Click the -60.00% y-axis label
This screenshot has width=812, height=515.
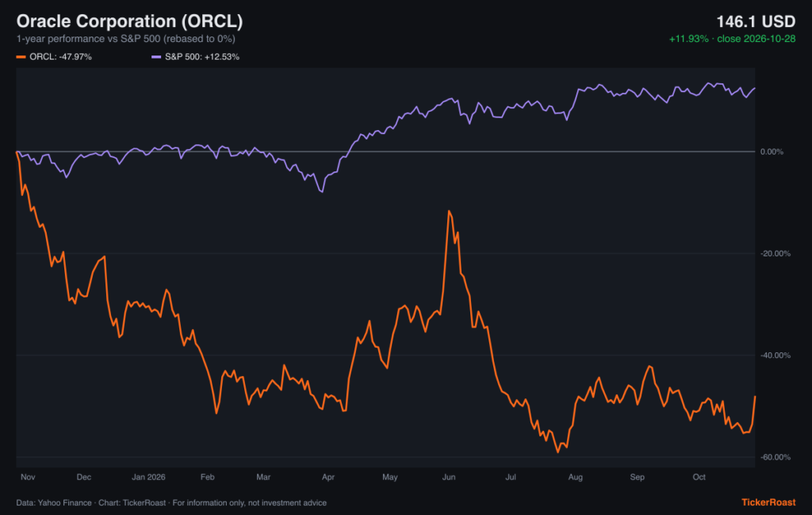776,457
